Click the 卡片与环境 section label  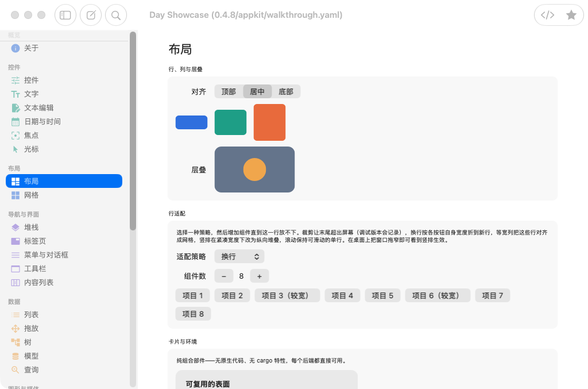[x=183, y=342]
